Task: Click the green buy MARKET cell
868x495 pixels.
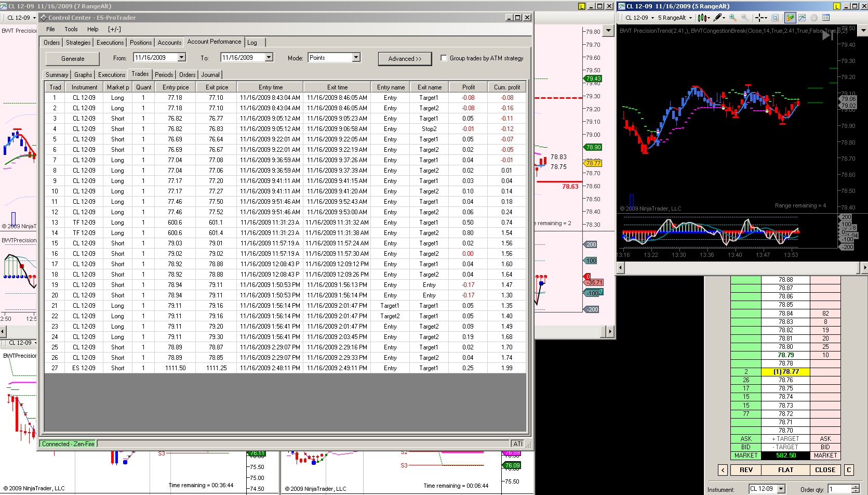Action: click(x=746, y=455)
